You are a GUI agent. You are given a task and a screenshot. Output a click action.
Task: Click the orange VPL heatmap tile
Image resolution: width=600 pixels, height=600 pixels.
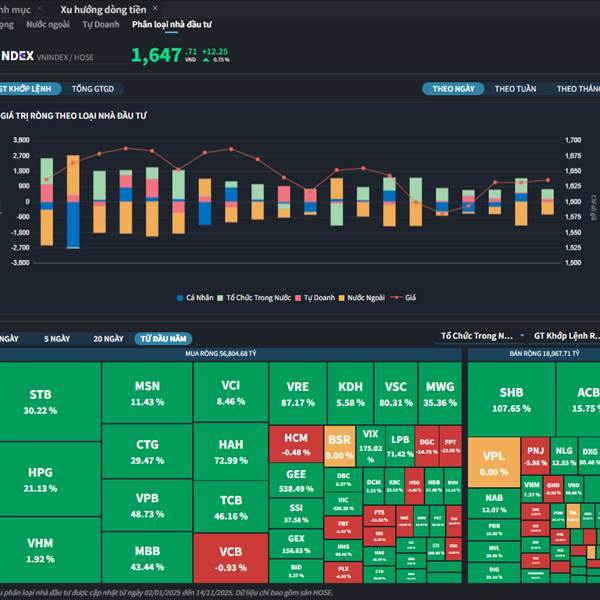pos(494,462)
